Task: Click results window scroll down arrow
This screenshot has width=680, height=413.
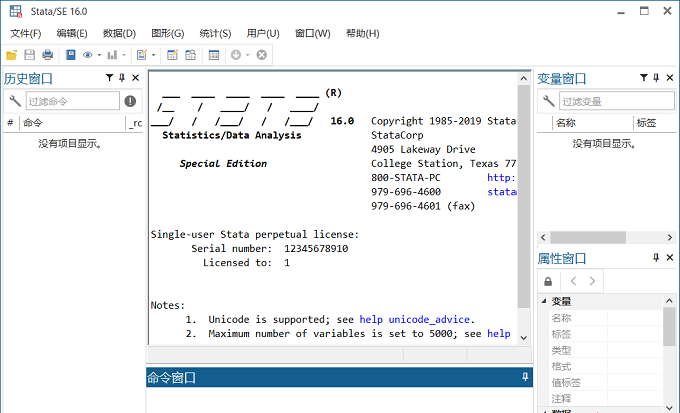Action: tap(523, 338)
